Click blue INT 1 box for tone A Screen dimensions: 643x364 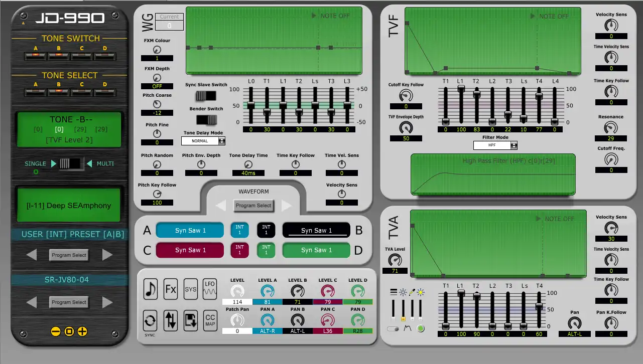(240, 230)
